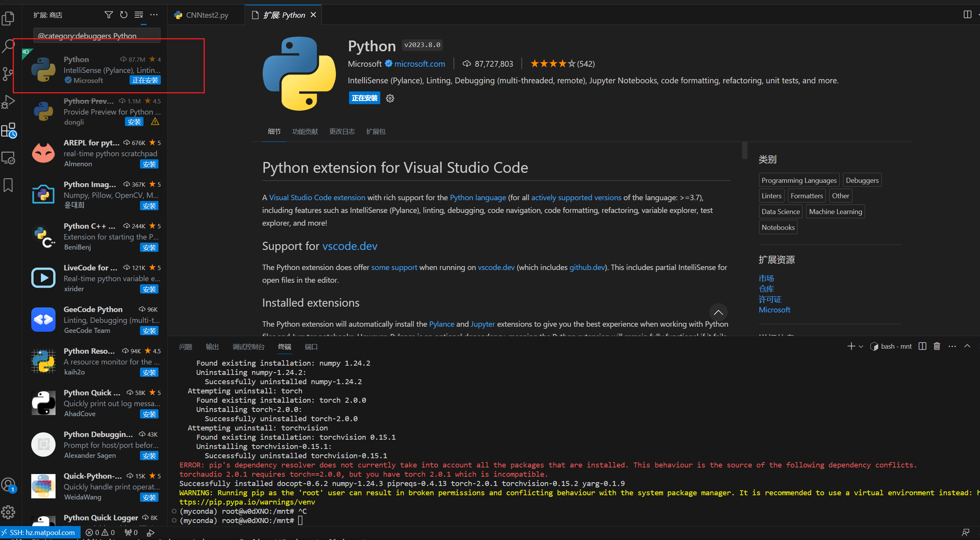Refresh the extensions list
Image resolution: width=980 pixels, height=540 pixels.
pos(123,15)
